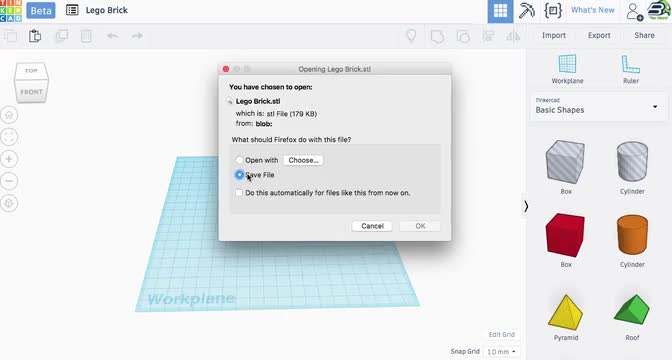Click the Fit all in view icon
Image resolution: width=672 pixels, height=360 pixels.
(9, 137)
